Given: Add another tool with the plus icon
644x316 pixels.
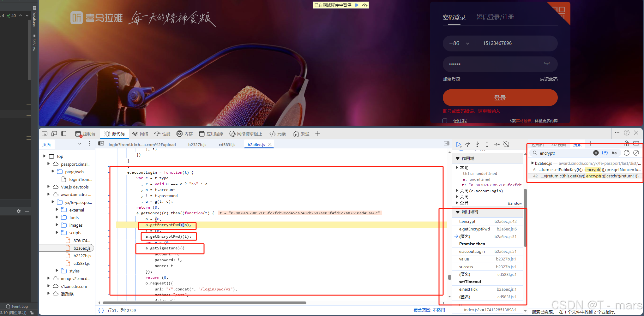Looking at the screenshot, I should coord(318,134).
